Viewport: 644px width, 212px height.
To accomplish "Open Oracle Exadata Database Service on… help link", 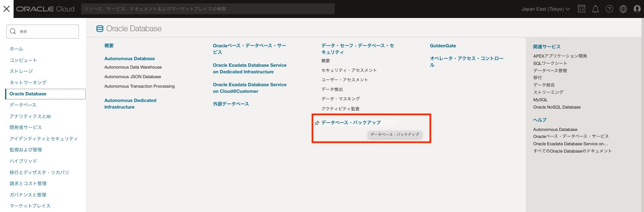I will (571, 144).
